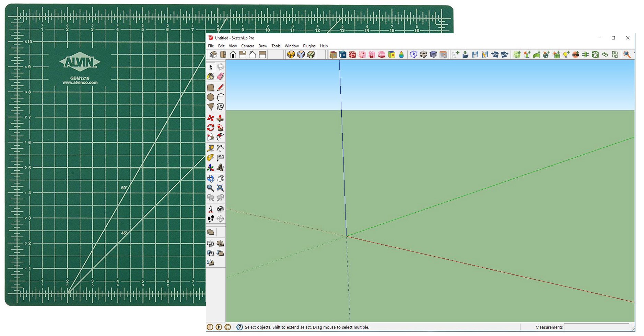Open the Window menu
The image size is (644, 336).
(292, 46)
